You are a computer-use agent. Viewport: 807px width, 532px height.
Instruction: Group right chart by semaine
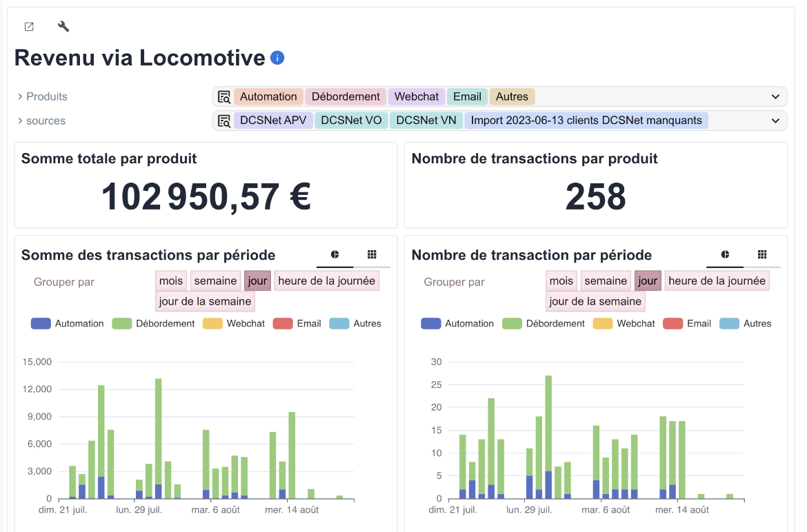[606, 281]
